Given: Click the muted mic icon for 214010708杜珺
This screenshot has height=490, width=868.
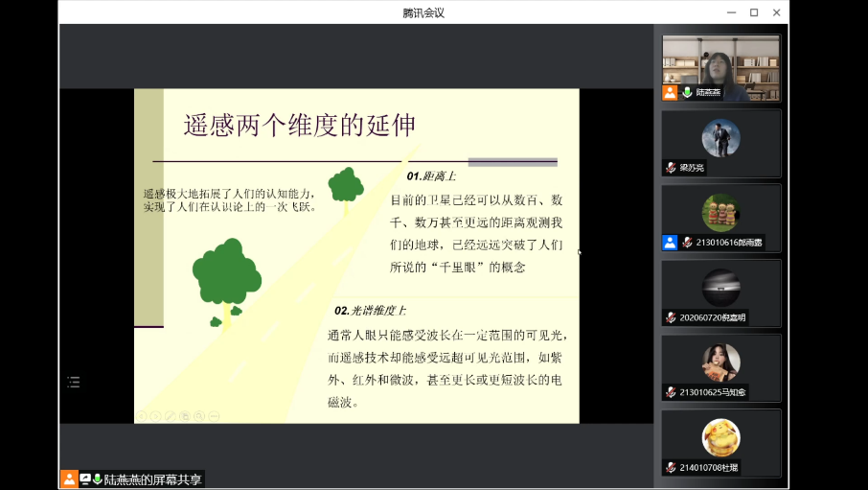Looking at the screenshot, I should tap(672, 467).
